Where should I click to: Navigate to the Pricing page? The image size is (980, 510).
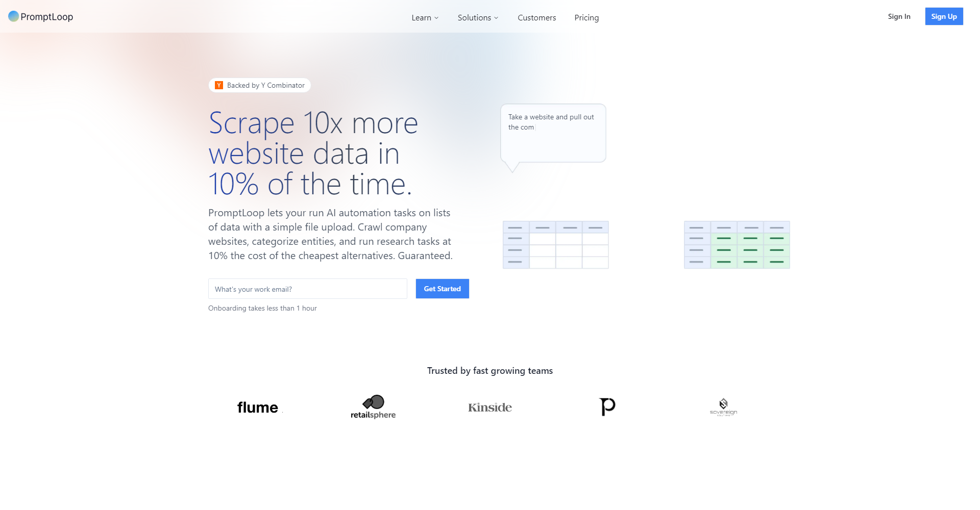(x=586, y=17)
